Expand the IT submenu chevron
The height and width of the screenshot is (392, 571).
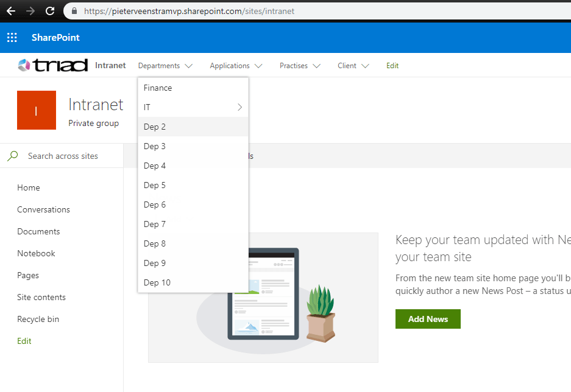[239, 107]
